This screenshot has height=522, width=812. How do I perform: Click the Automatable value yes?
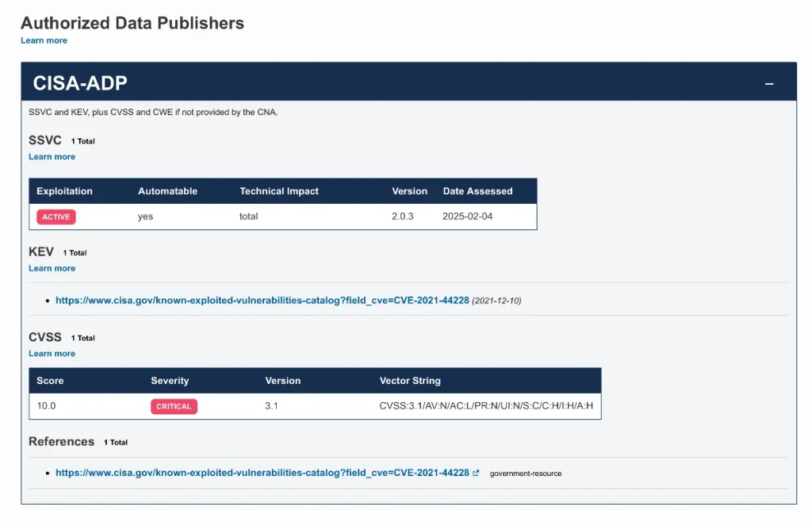[146, 217]
